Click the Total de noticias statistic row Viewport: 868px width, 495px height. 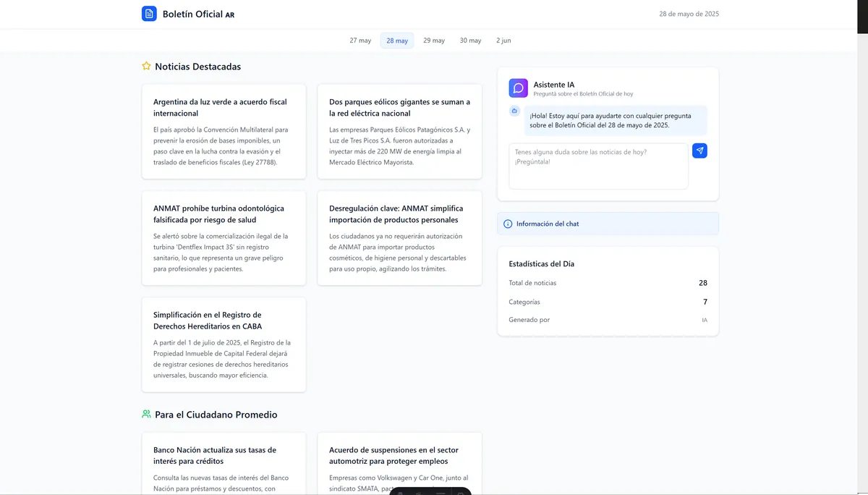pyautogui.click(x=608, y=283)
